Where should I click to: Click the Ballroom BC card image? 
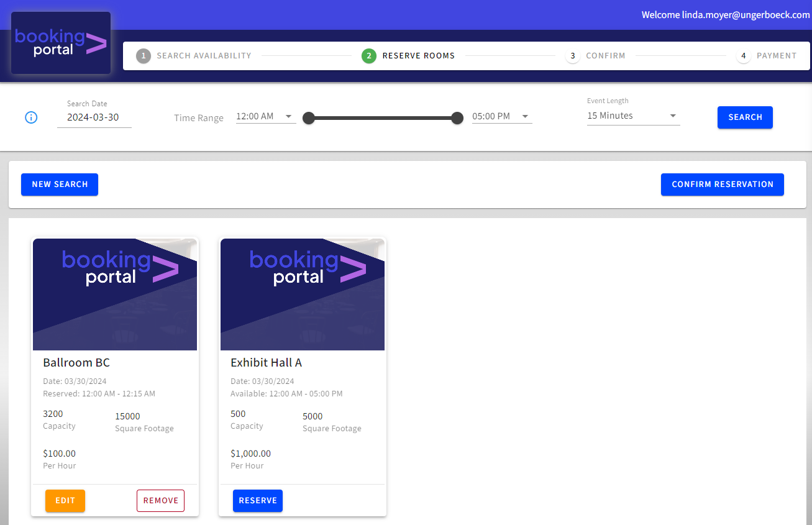click(x=115, y=294)
